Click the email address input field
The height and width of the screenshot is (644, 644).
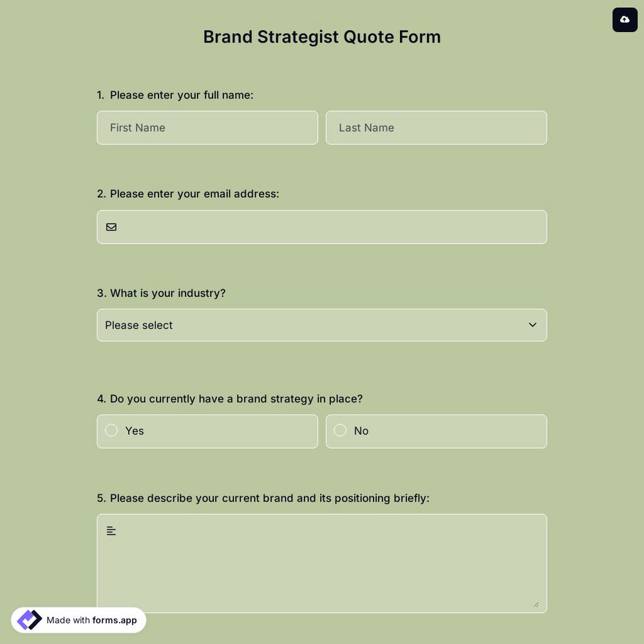click(322, 227)
